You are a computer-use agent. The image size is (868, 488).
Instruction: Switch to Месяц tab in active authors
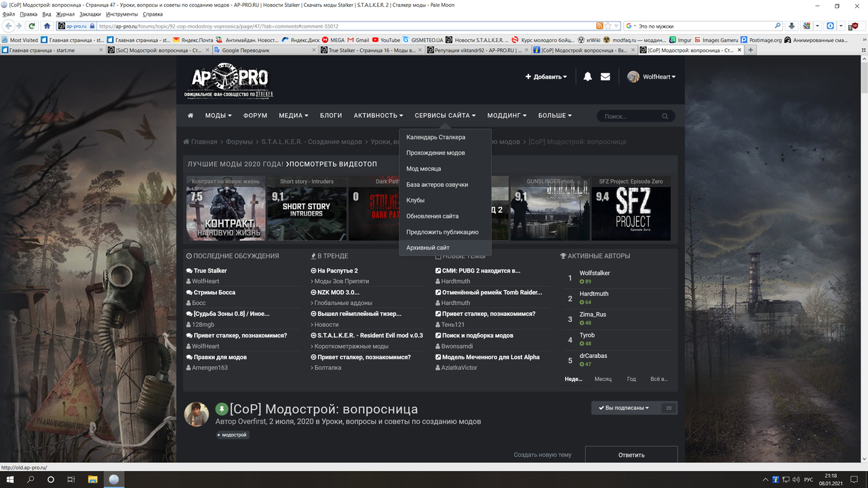pyautogui.click(x=603, y=379)
